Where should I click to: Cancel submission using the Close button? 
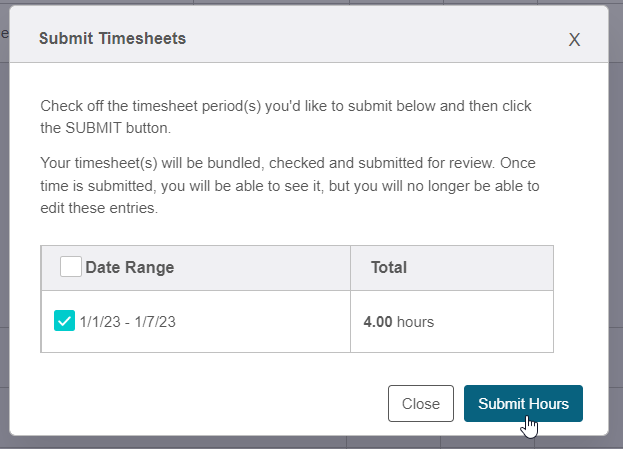[421, 403]
